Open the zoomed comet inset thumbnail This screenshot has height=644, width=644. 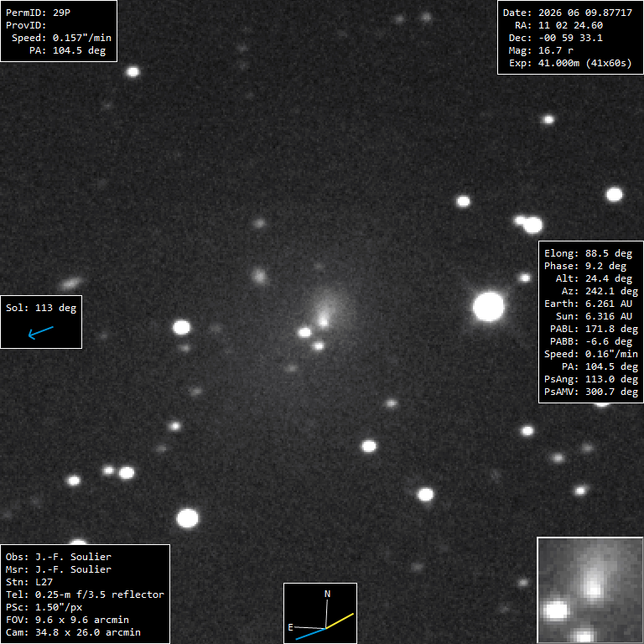(590, 590)
